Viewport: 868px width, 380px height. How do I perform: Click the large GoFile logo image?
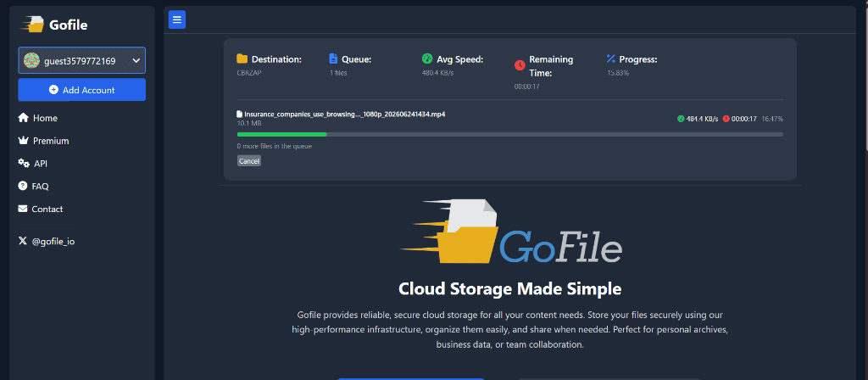point(511,231)
